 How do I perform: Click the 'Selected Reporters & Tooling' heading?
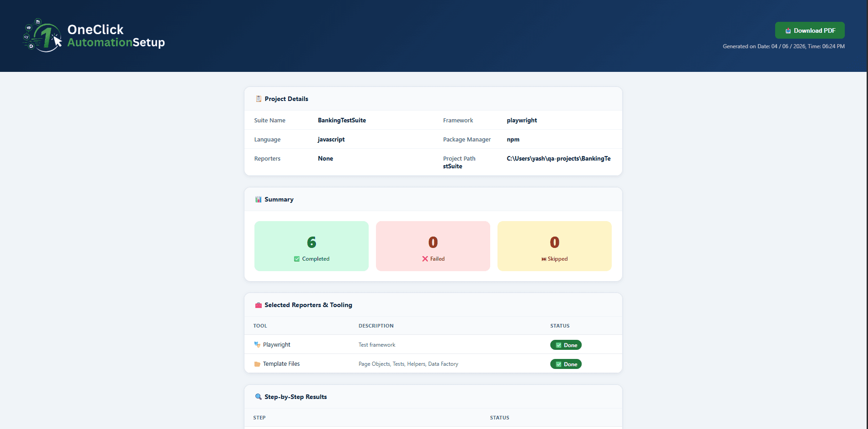pos(308,305)
